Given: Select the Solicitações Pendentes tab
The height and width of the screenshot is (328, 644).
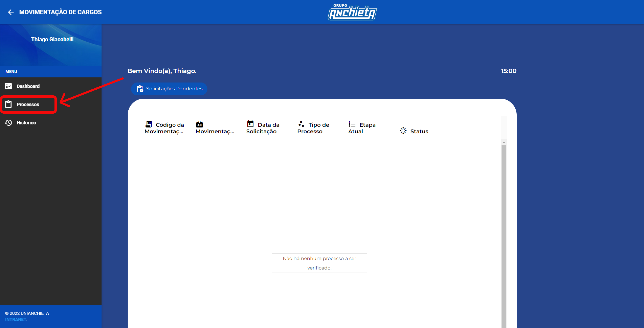Looking at the screenshot, I should point(169,89).
